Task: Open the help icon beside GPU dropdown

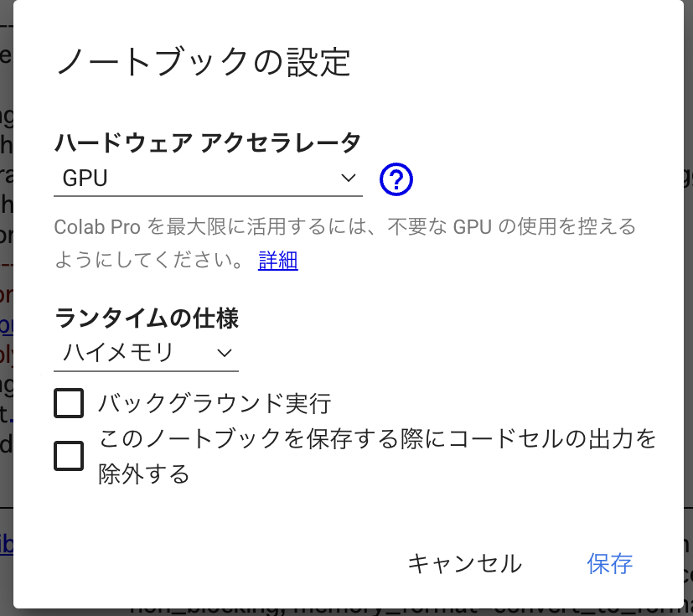Action: [396, 179]
